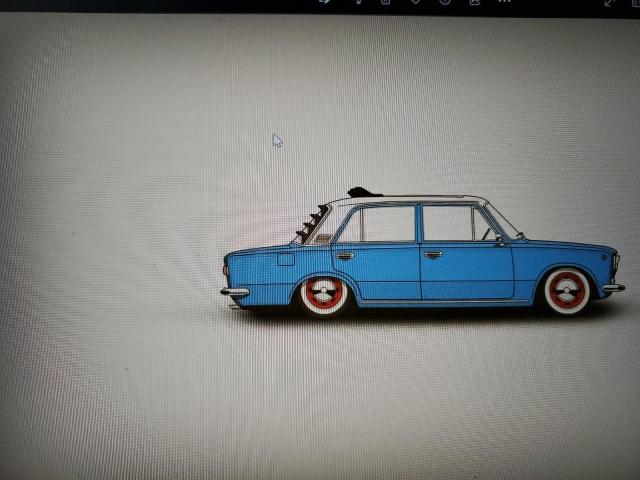This screenshot has height=480, width=640.
Task: Click the car's red rear wheel
Action: (x=323, y=295)
